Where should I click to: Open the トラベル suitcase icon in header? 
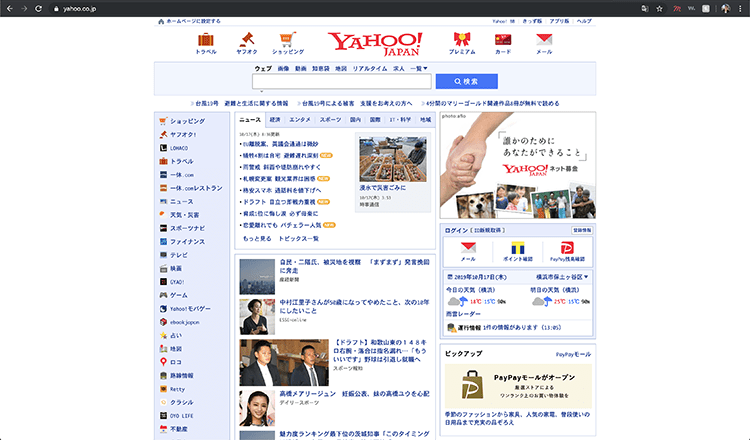pos(206,40)
